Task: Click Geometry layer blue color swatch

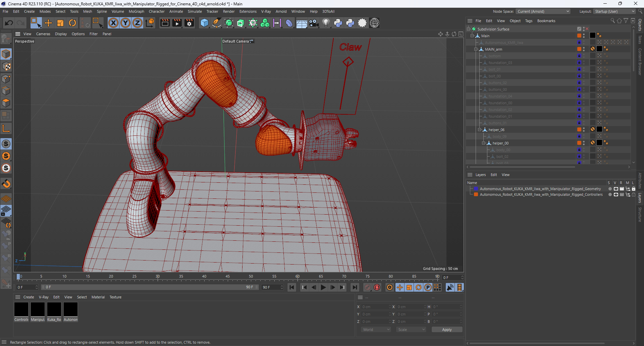Action: [x=476, y=189]
